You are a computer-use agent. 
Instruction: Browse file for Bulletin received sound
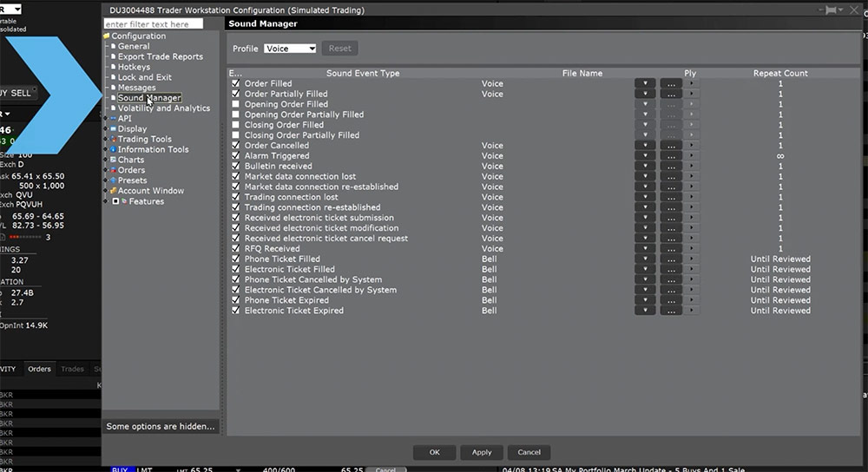coord(670,167)
